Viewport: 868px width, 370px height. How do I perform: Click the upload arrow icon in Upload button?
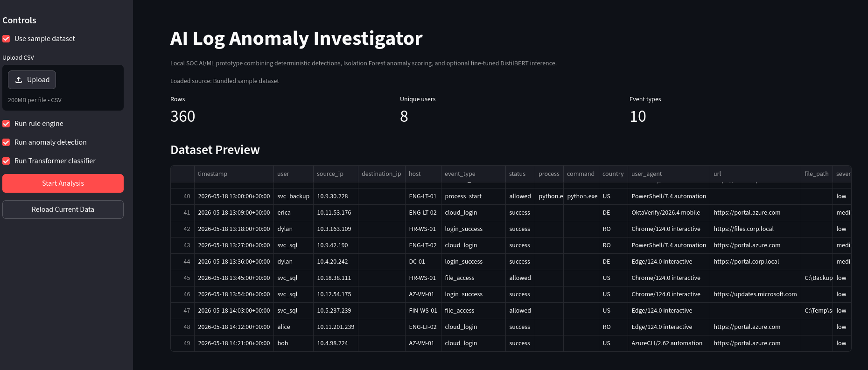(19, 80)
